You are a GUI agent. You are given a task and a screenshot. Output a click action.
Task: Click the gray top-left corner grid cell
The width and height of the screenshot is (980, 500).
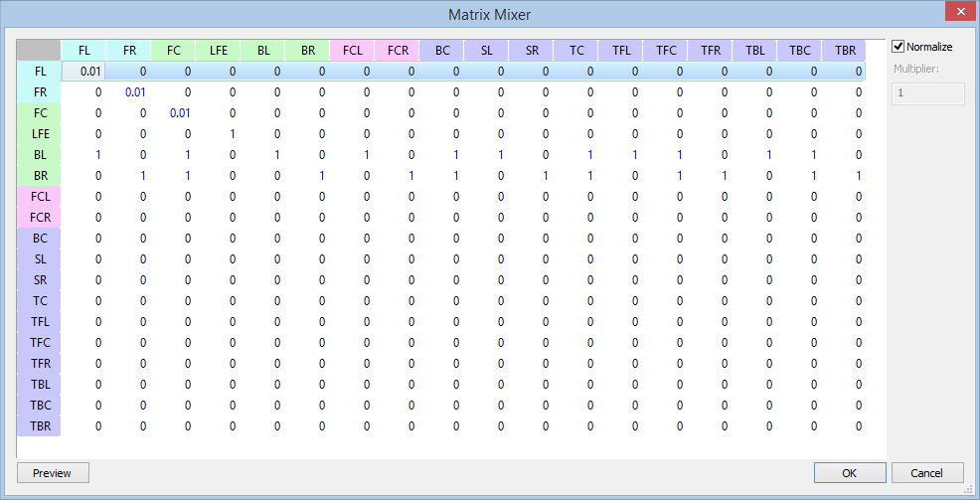coord(39,50)
